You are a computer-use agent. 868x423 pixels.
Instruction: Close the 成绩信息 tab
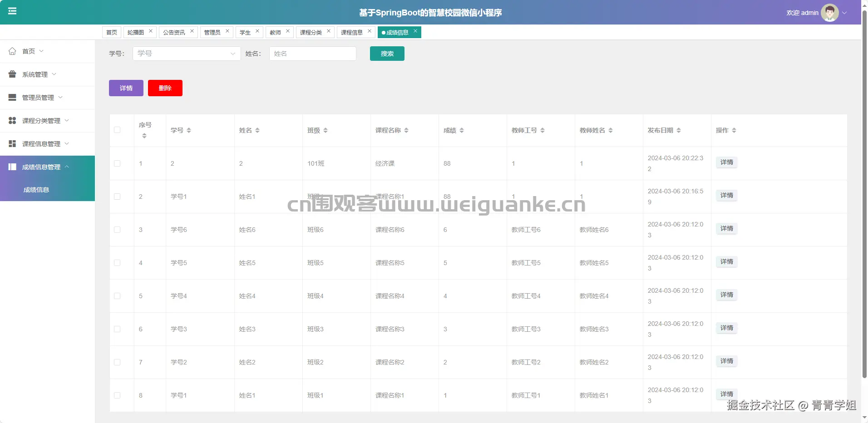[x=415, y=31]
